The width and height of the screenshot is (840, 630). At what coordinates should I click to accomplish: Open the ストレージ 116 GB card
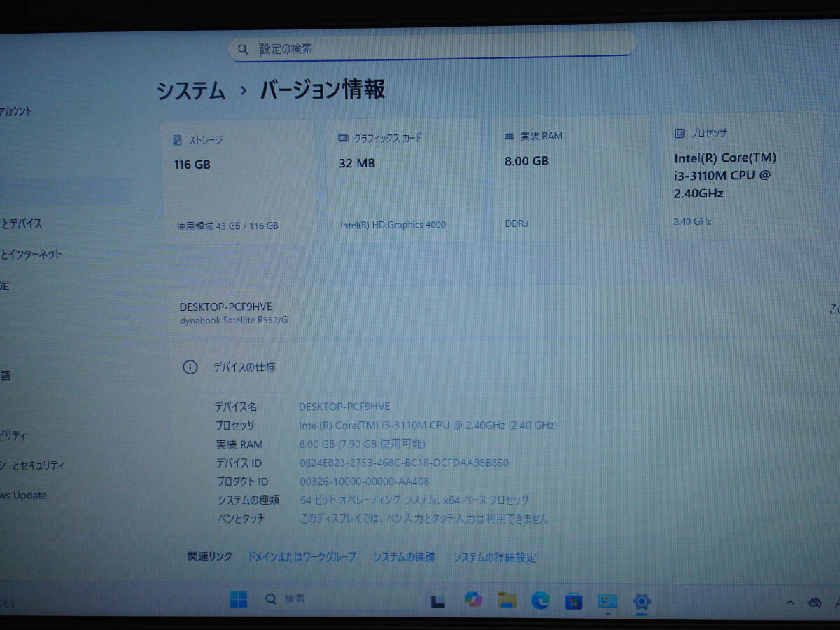(238, 181)
